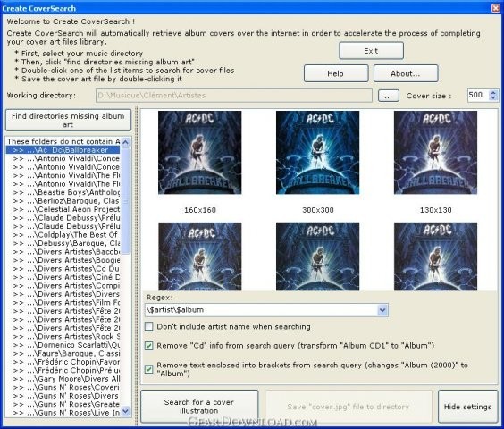Close the Create CoverSearch window
504x429 pixels.
[x=496, y=8]
